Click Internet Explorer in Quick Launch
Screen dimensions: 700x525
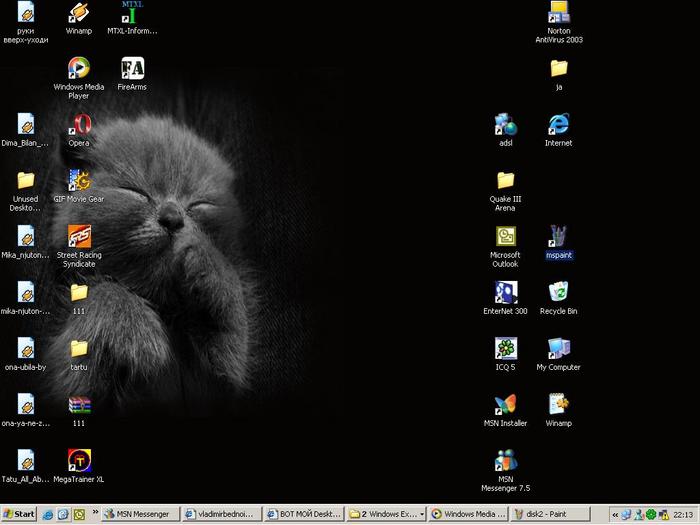click(x=48, y=514)
